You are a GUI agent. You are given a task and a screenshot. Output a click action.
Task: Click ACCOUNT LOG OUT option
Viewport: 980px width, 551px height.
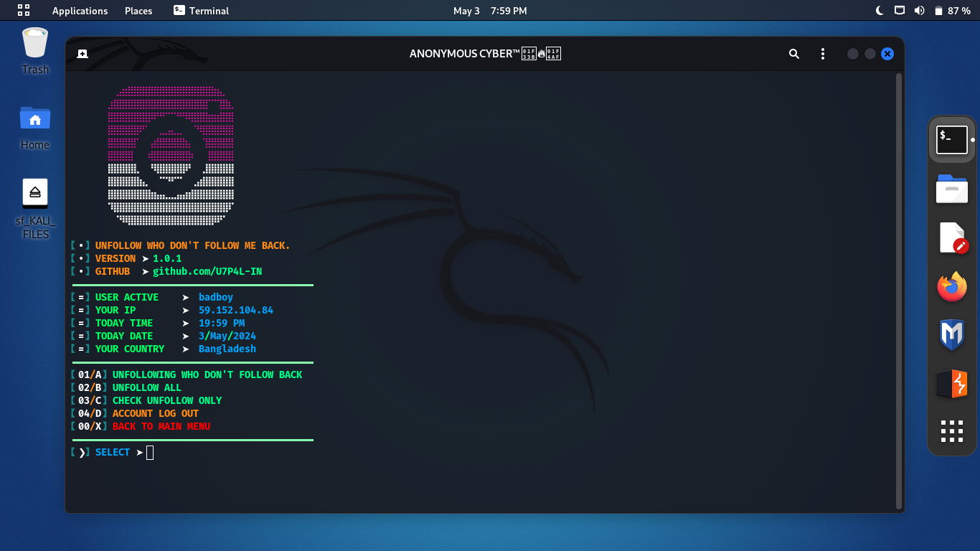click(x=156, y=413)
